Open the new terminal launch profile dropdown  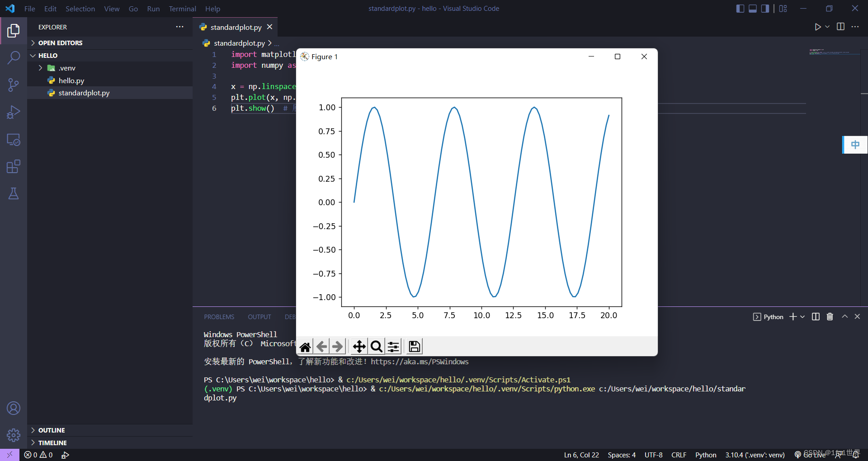(x=802, y=317)
